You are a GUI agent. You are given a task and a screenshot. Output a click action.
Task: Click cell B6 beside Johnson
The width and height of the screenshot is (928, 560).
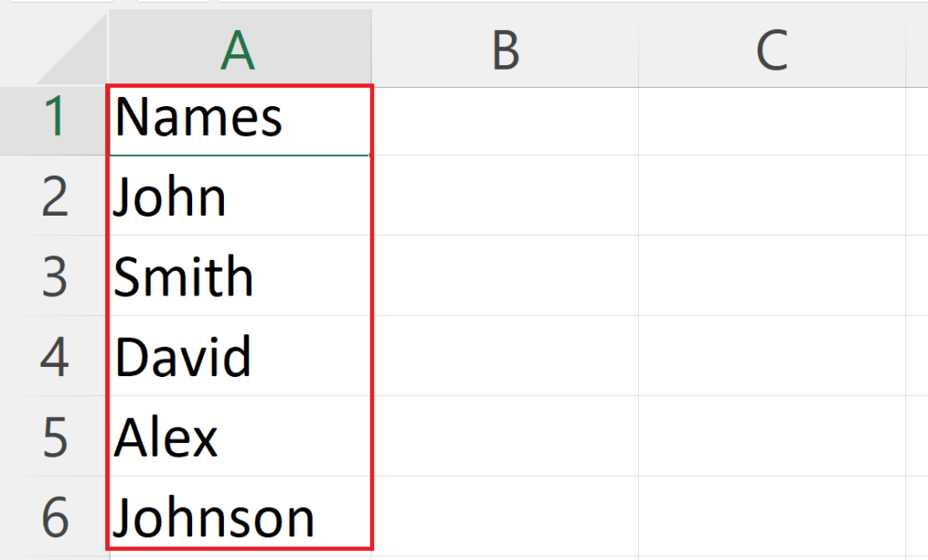[504, 517]
